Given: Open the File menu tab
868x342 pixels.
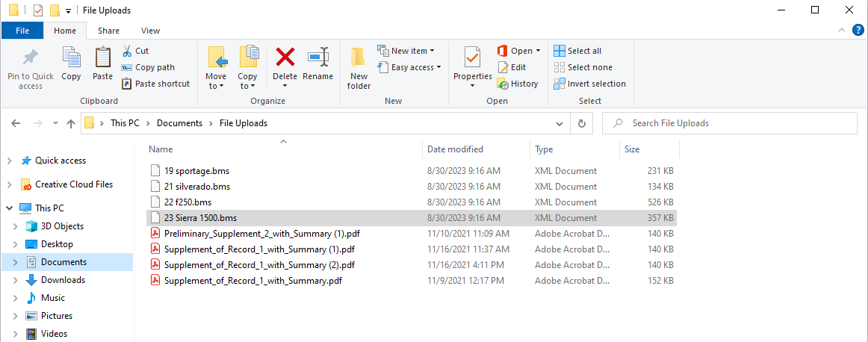Looking at the screenshot, I should coord(22,31).
